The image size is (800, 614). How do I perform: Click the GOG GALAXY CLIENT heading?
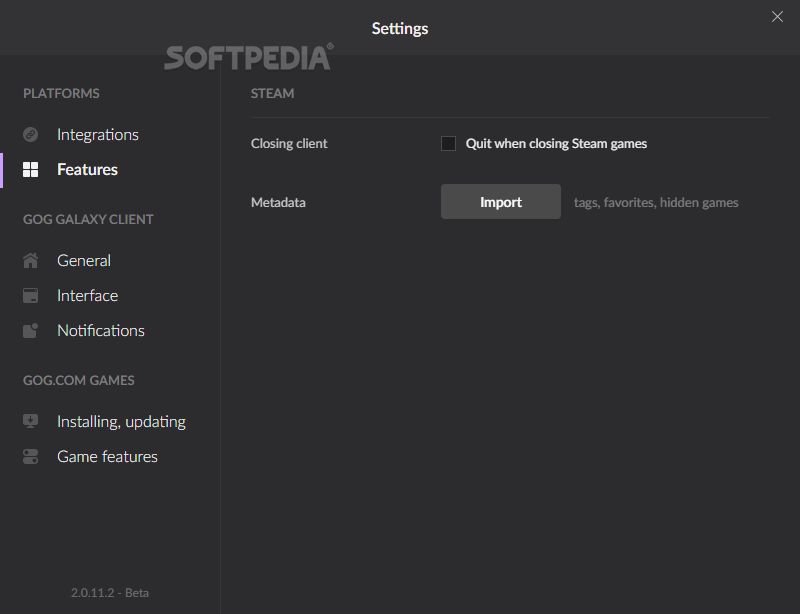pyautogui.click(x=88, y=219)
